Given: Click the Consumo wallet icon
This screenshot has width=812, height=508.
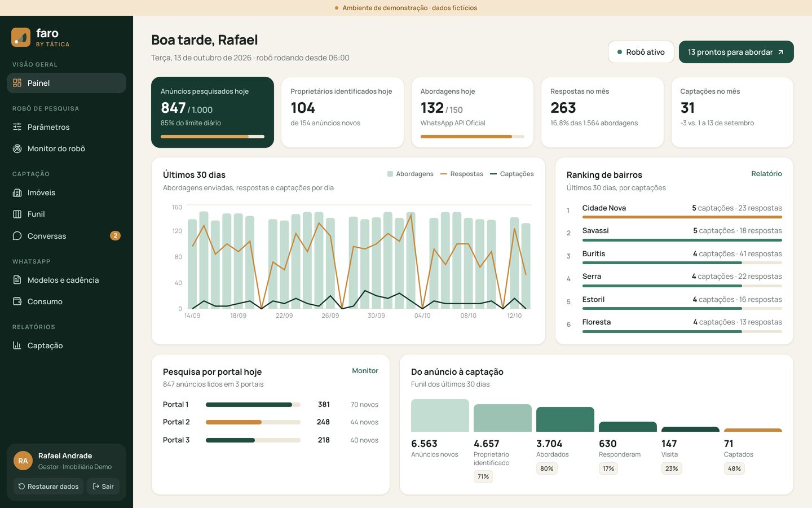Looking at the screenshot, I should pos(17,301).
